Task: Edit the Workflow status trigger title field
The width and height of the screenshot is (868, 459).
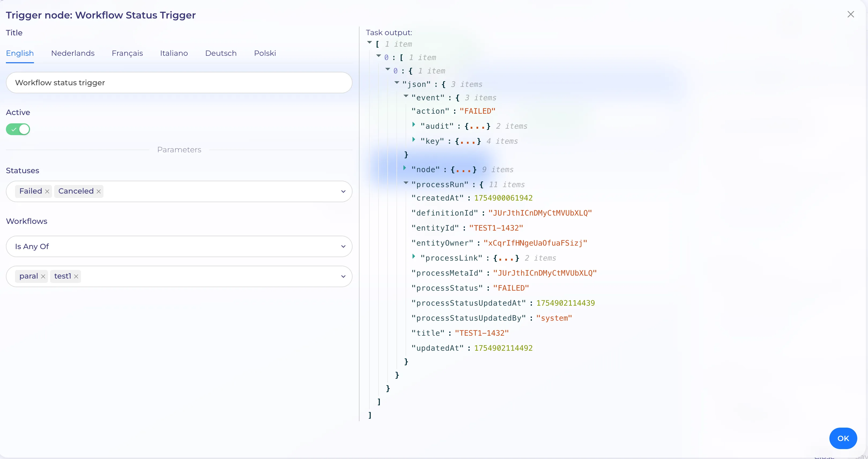Action: (179, 83)
